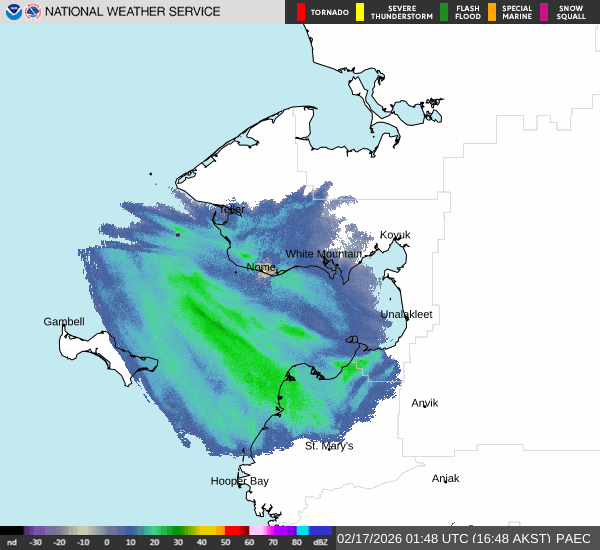This screenshot has height=550, width=600.
Task: Click the Anvik city label
Action: pyautogui.click(x=425, y=403)
